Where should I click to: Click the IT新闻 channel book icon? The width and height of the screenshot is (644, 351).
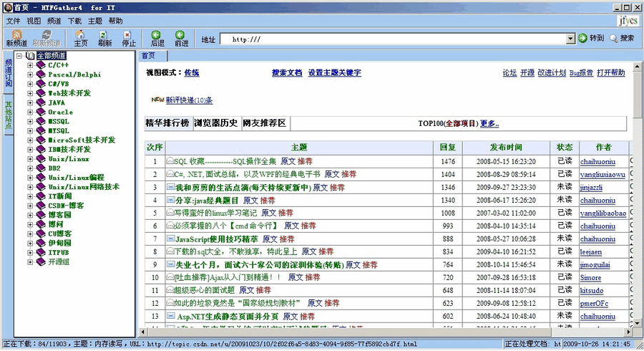click(41, 196)
